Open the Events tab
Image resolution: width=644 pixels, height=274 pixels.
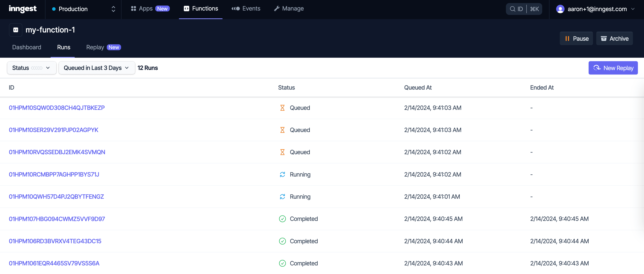(246, 9)
